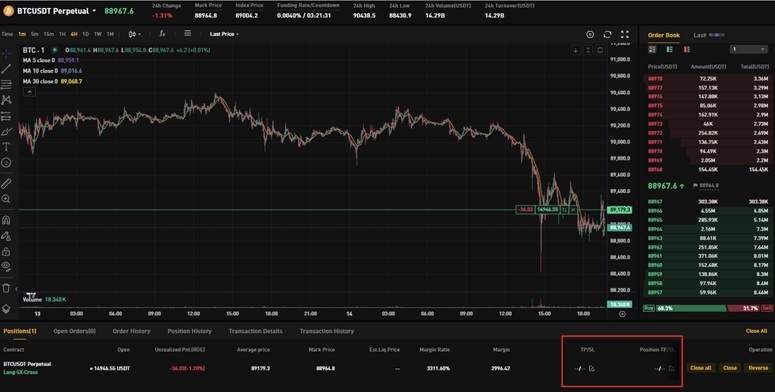
Task: Close position via X on chart order line
Action: coord(573,210)
